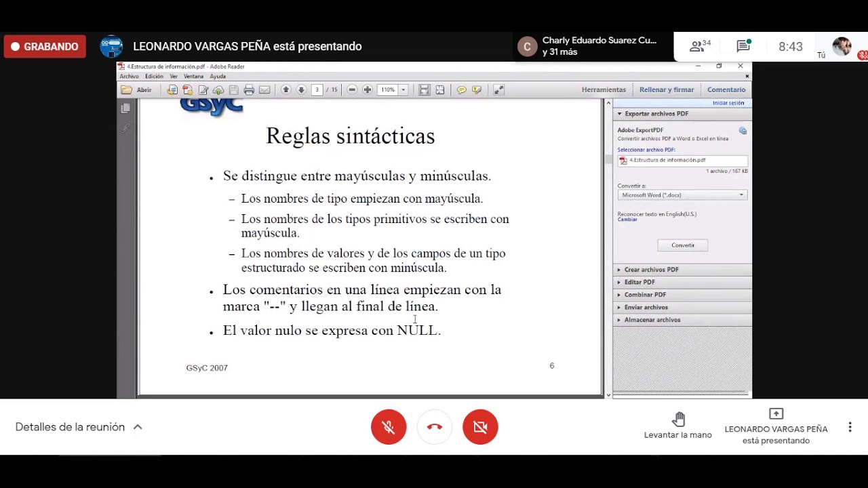Open the Ver menu
868x488 pixels.
[x=174, y=77]
